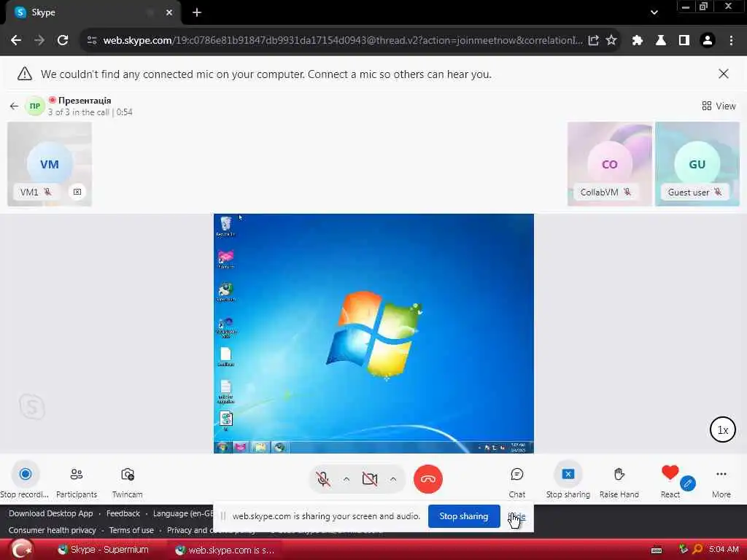Click stop-sharing icon on VM1 tile

pyautogui.click(x=77, y=192)
